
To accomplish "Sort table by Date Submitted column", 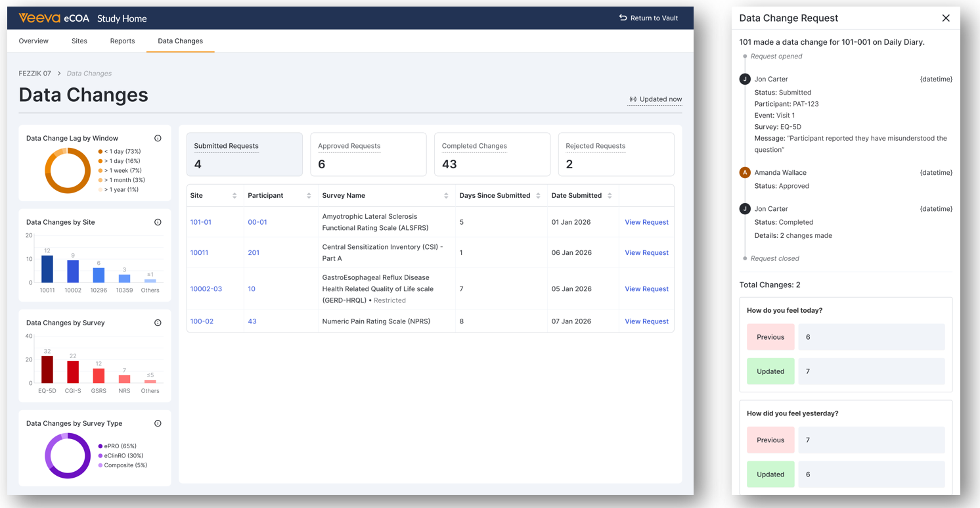I will [610, 196].
